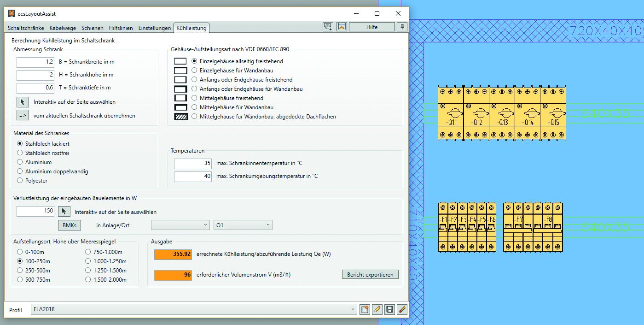Edit the profile with the yellow pencil icon
The height and width of the screenshot is (325, 644).
[377, 309]
